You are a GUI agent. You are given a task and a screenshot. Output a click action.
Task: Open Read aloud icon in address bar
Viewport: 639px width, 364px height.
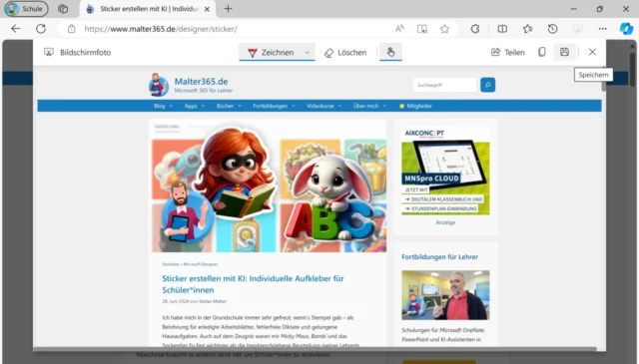tap(399, 29)
